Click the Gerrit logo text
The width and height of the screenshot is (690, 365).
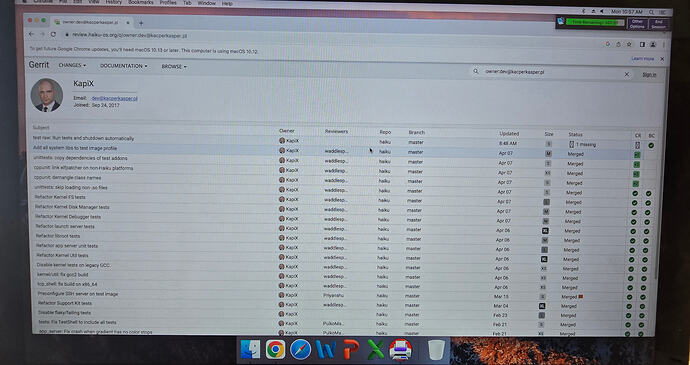coord(39,65)
